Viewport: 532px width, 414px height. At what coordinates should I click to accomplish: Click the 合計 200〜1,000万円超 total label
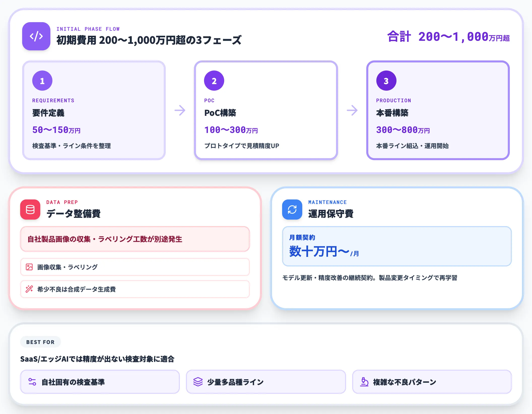448,37
